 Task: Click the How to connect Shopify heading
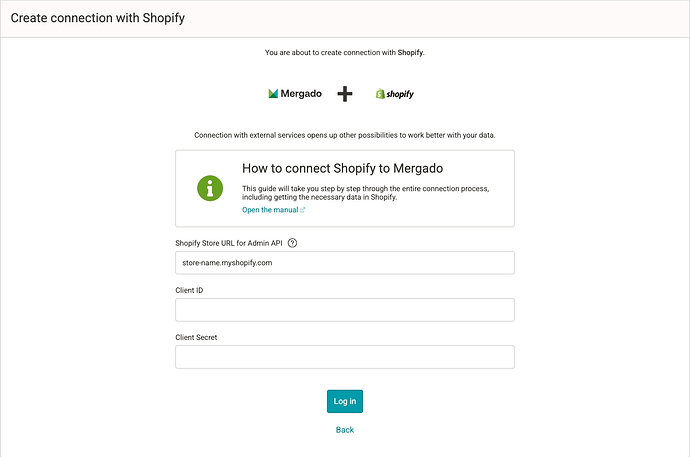point(342,168)
